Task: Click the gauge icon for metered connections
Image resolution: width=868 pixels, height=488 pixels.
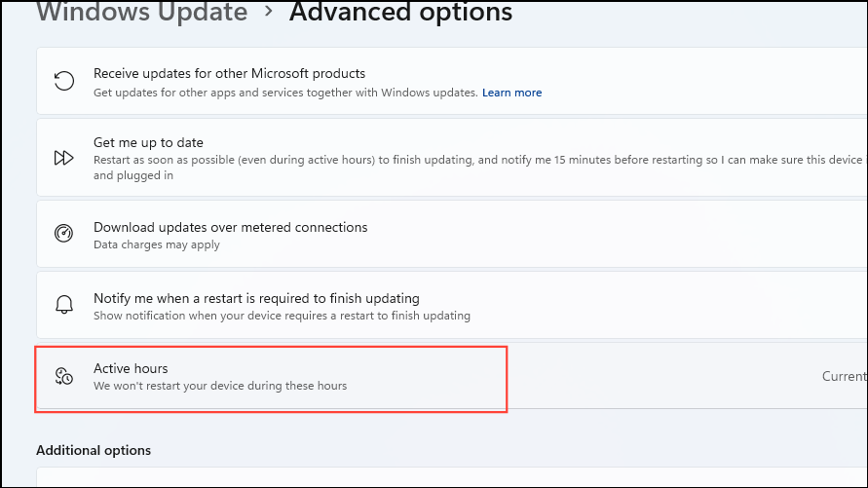Action: [64, 234]
